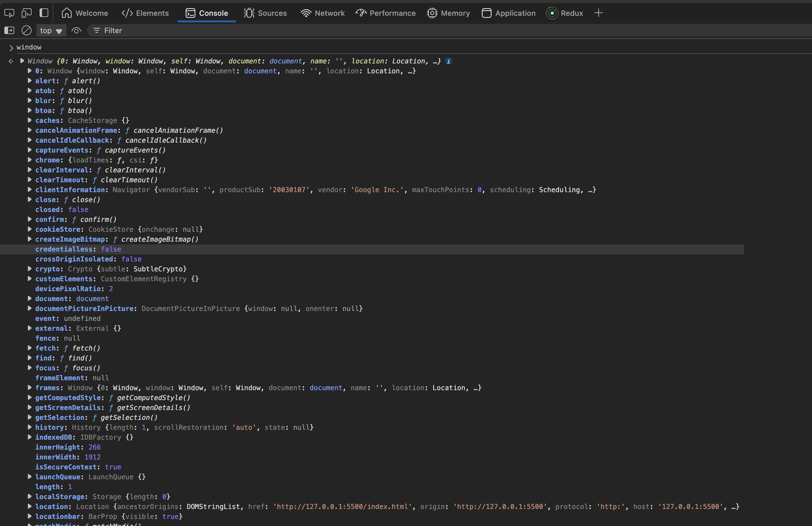Expand the chrome object row

[x=30, y=160]
